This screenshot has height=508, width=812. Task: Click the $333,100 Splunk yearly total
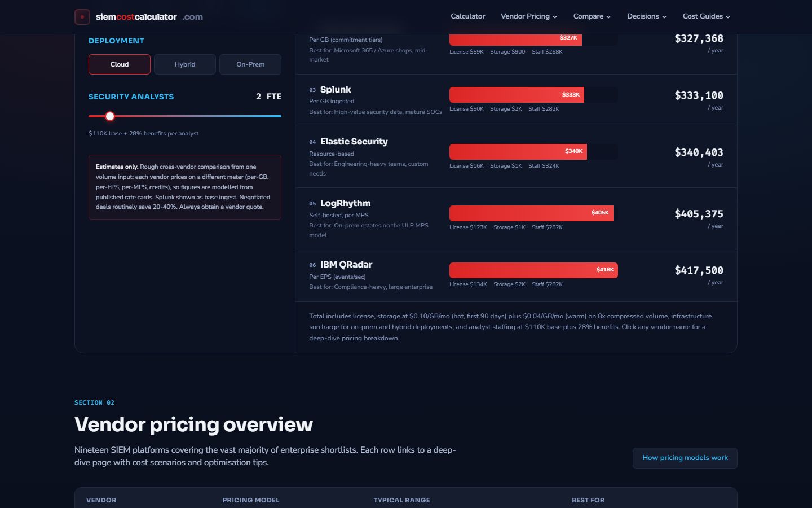(699, 95)
